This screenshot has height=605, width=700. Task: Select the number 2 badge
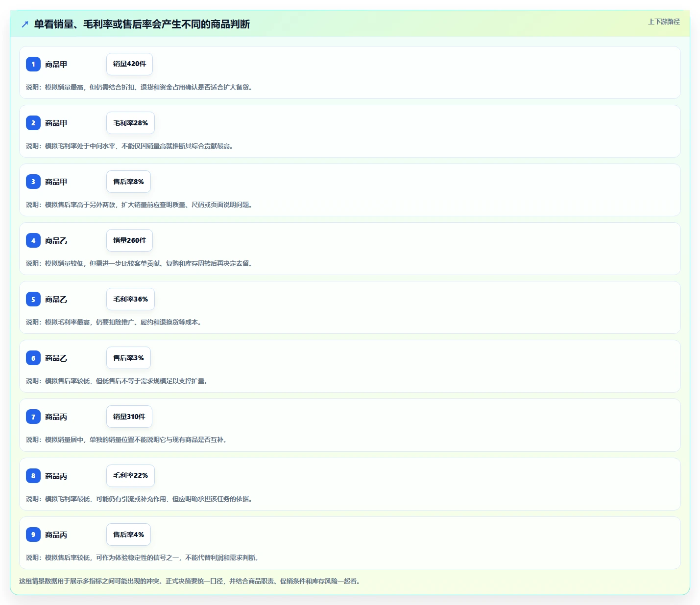33,123
